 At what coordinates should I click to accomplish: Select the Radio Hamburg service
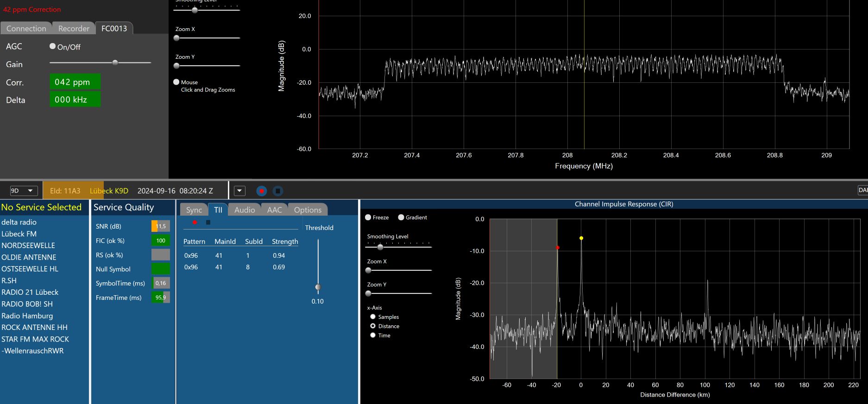click(x=27, y=316)
